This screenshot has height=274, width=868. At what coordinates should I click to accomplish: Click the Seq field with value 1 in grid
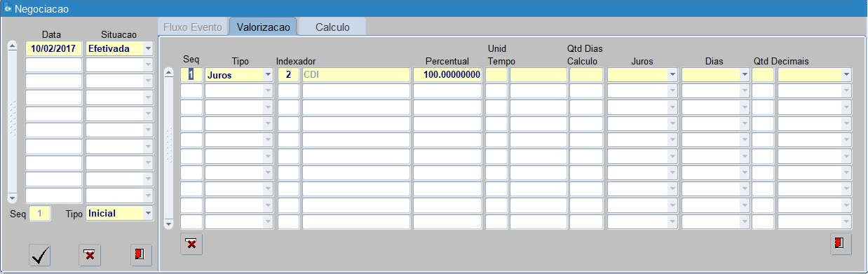pyautogui.click(x=191, y=74)
